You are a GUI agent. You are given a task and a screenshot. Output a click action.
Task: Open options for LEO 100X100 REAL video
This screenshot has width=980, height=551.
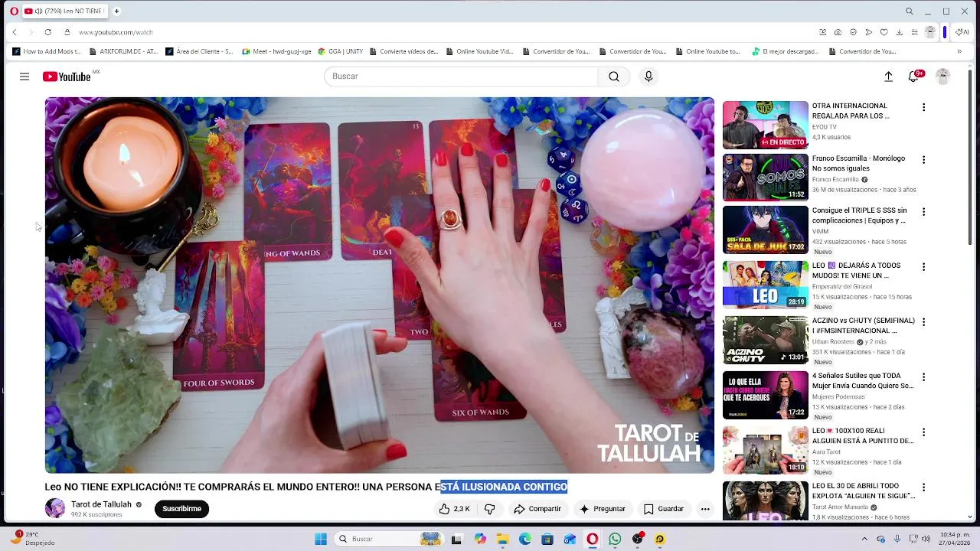923,432
